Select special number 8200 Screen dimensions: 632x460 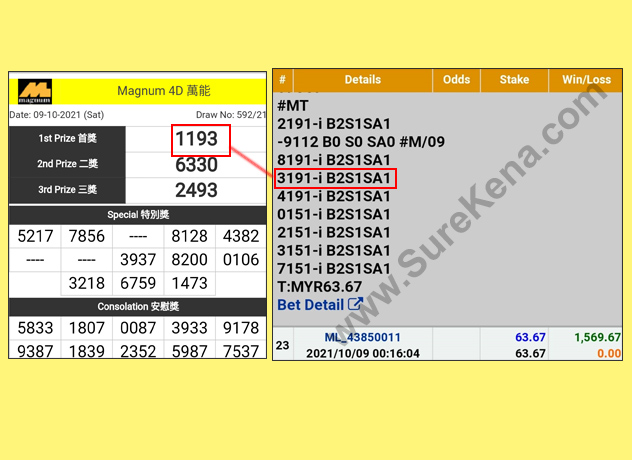189,260
